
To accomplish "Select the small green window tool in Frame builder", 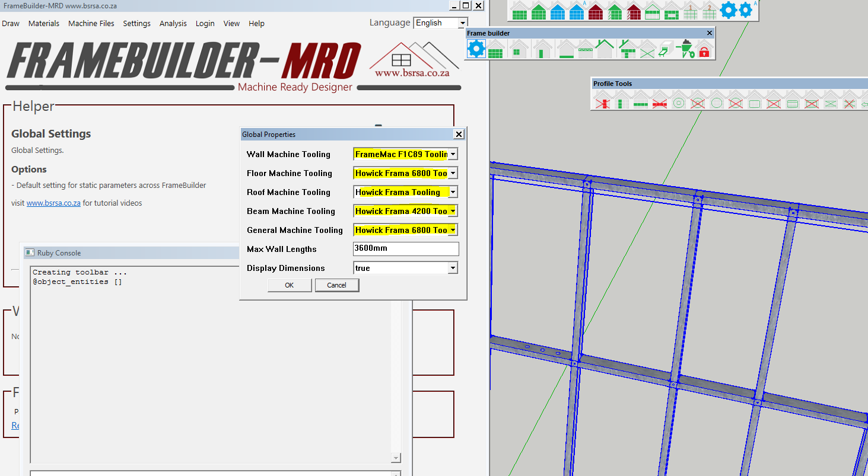I will coord(519,49).
